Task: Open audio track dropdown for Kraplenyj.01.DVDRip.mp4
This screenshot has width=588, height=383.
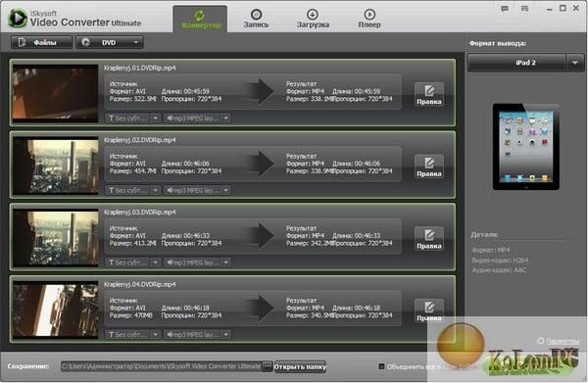Action: (x=197, y=119)
